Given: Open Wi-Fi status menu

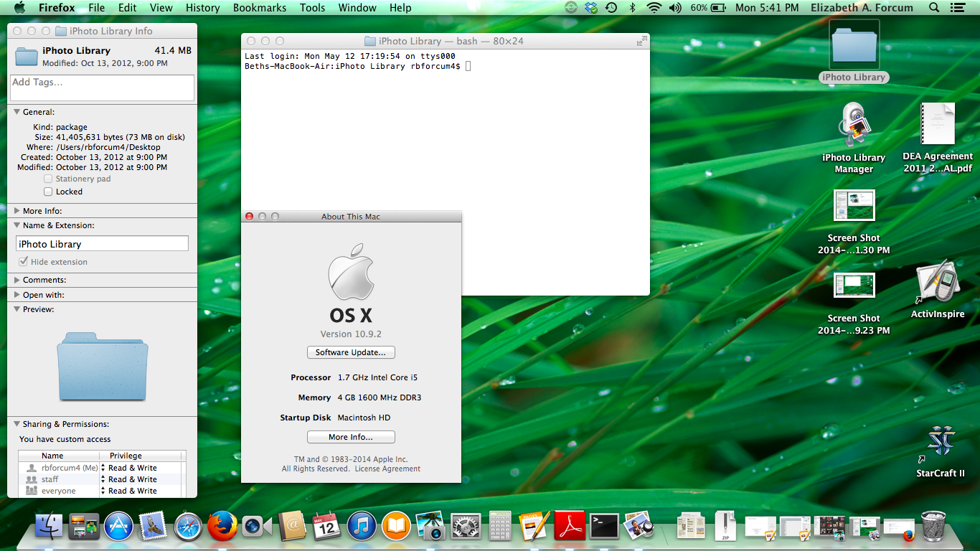Looking at the screenshot, I should [654, 8].
